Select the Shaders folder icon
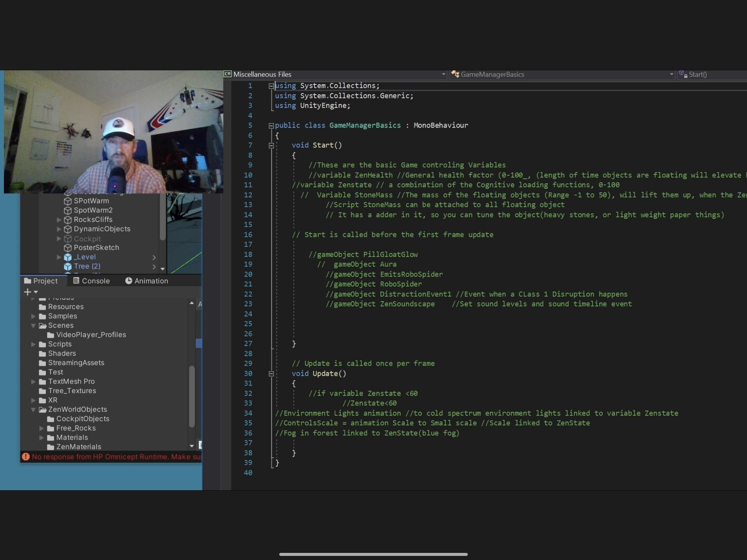747x560 pixels. [x=43, y=354]
